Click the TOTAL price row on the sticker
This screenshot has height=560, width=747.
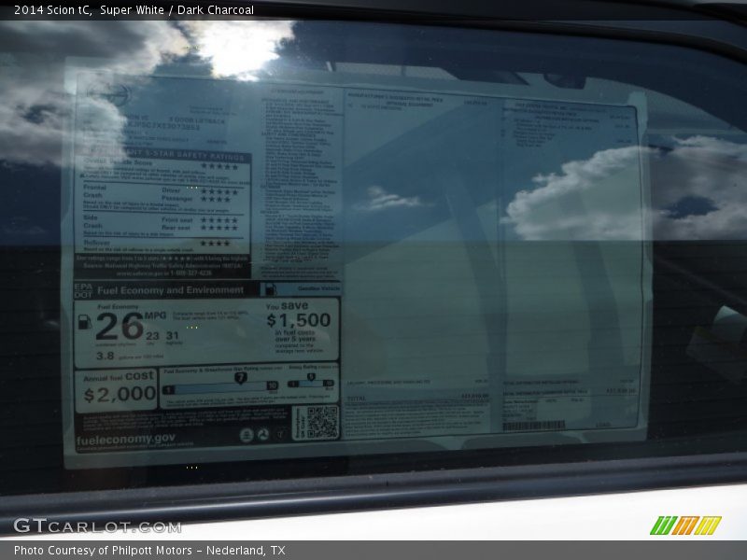tap(417, 398)
